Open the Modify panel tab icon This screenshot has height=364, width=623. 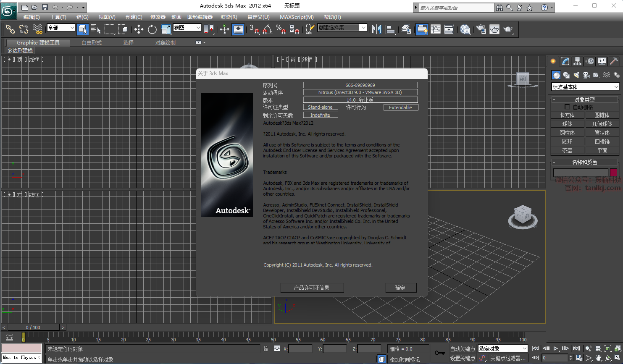pyautogui.click(x=565, y=61)
